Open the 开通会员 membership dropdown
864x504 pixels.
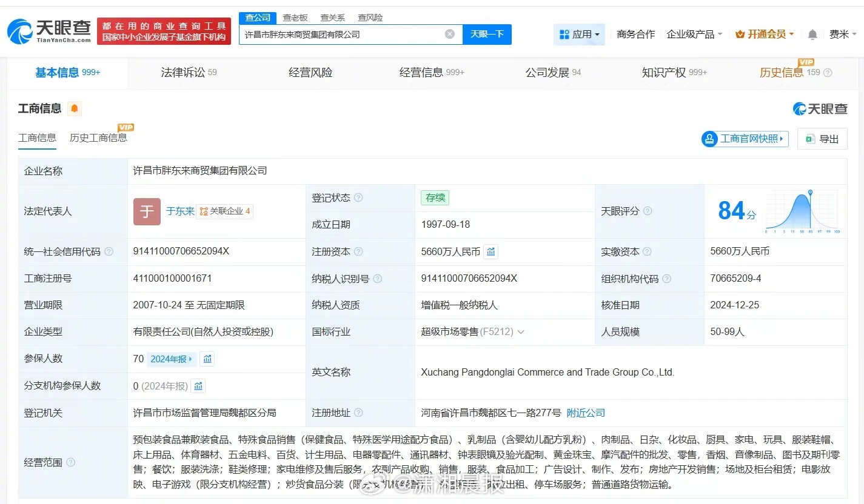[x=765, y=35]
